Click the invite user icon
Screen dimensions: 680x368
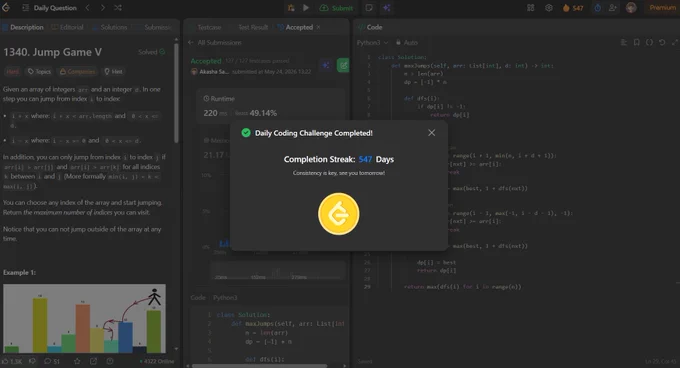coord(612,8)
